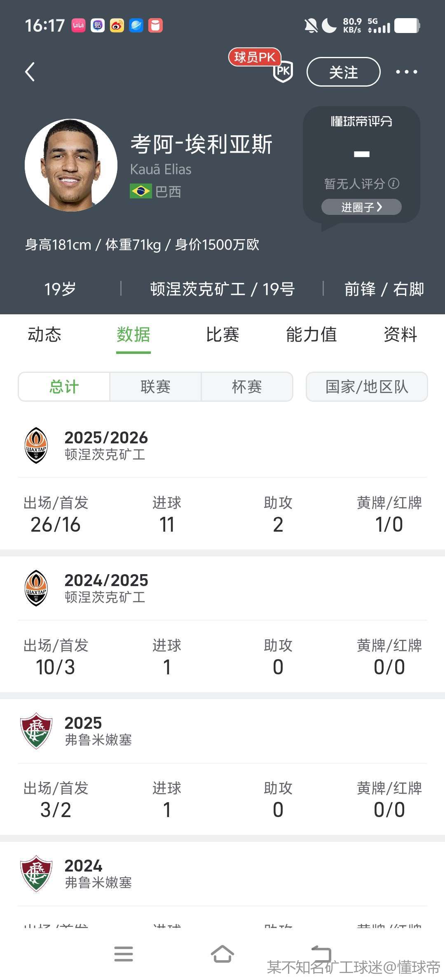Select the 总计 filter segment

pyautogui.click(x=64, y=387)
